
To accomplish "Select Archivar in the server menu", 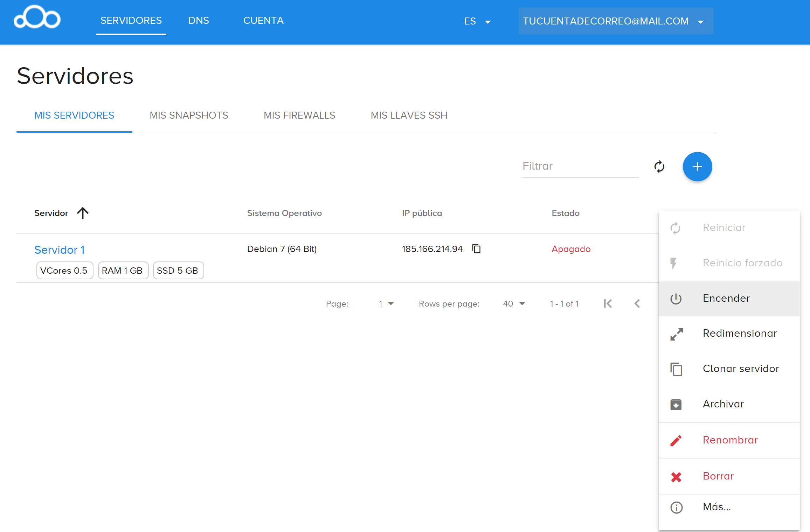I will coord(729,404).
